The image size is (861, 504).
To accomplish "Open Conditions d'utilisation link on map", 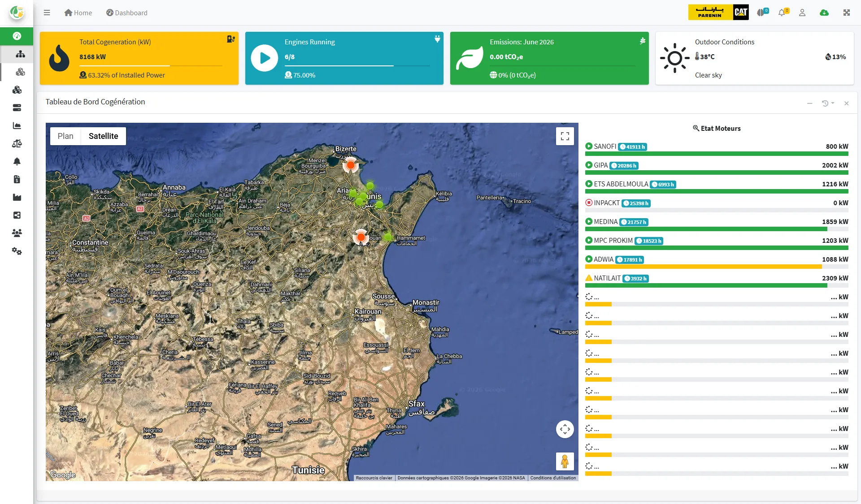I will [553, 478].
